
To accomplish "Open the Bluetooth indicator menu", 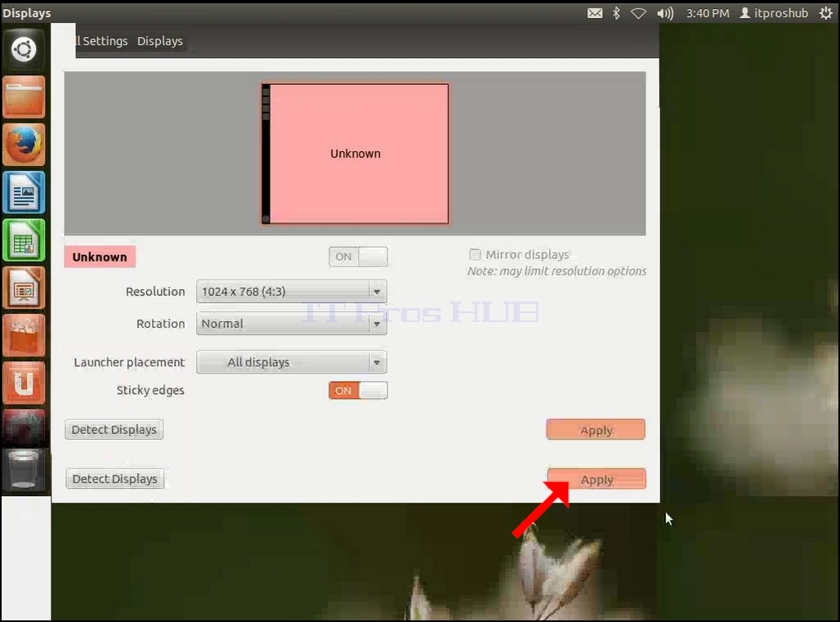I will (x=616, y=13).
